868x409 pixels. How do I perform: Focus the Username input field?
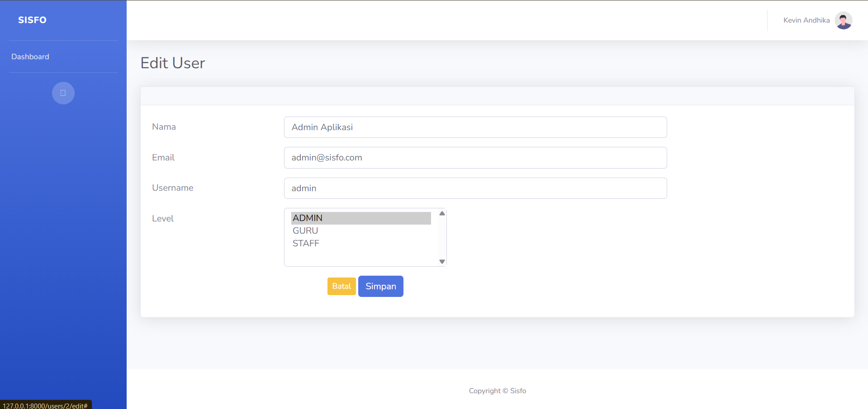click(x=475, y=188)
